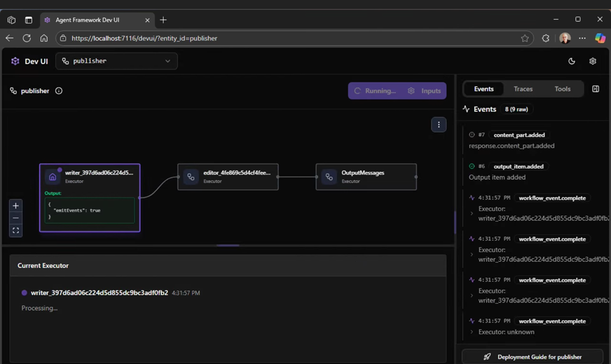Open Dev UI settings gear icon

coord(593,61)
